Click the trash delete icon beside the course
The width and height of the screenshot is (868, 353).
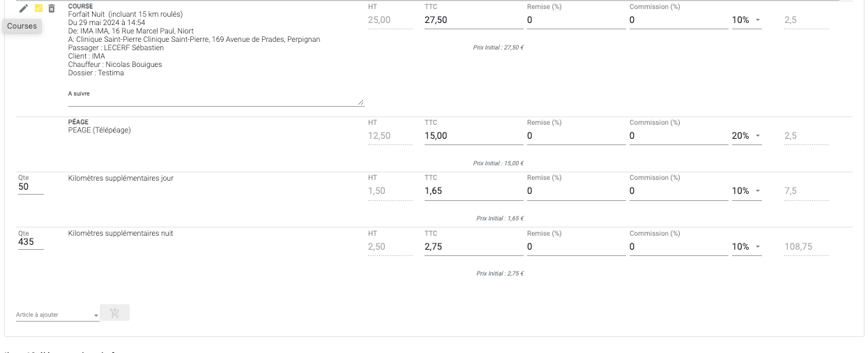point(52,8)
